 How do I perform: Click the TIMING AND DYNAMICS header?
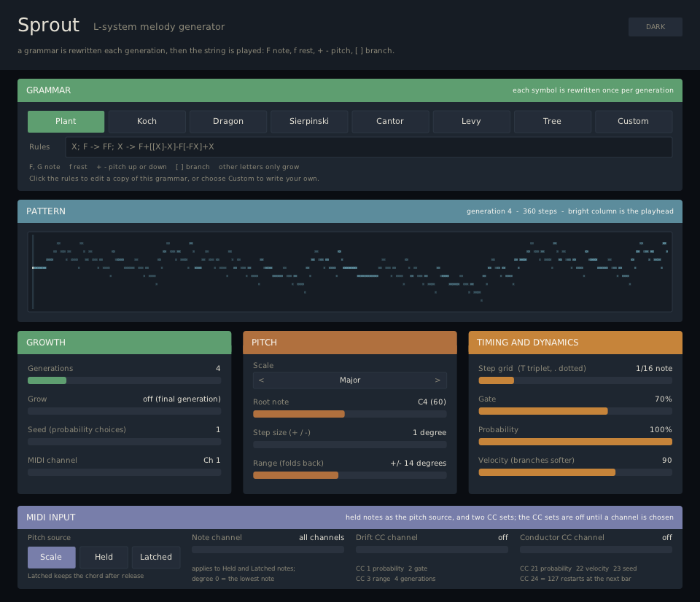click(x=575, y=343)
